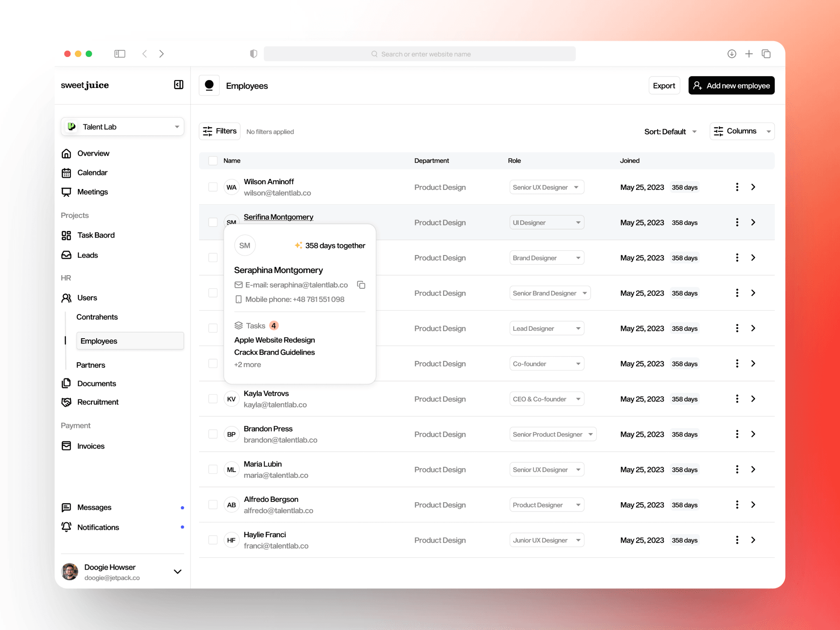Open the Task Baord menu item

click(x=96, y=235)
